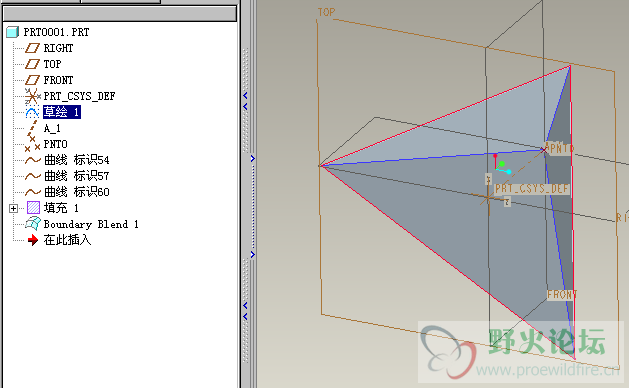
Task: Click the PNT0 label in the 3D viewport
Action: click(x=560, y=148)
